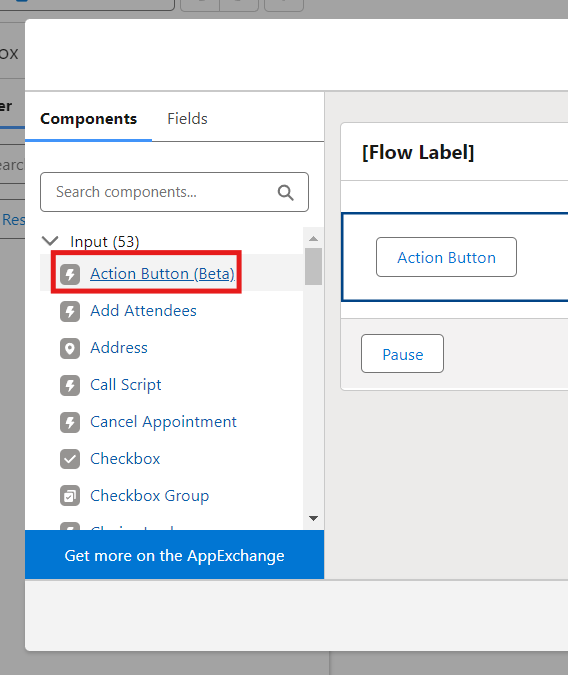
Task: Switch to the Fields tab
Action: [187, 118]
